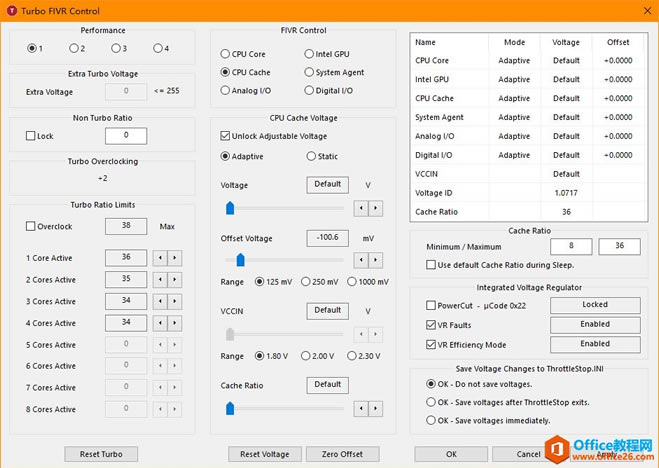This screenshot has width=659, height=468.
Task: Click the PowerCut Locked button
Action: (595, 305)
